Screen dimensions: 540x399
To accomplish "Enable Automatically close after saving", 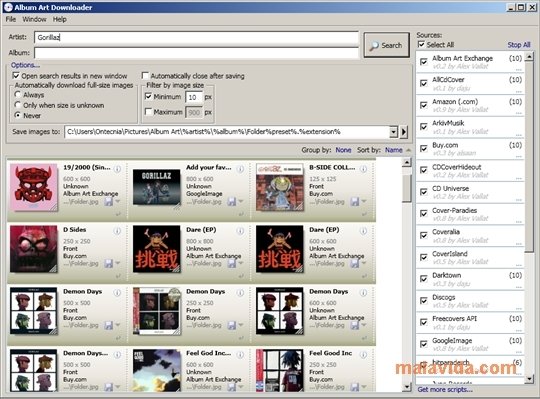I will click(145, 75).
